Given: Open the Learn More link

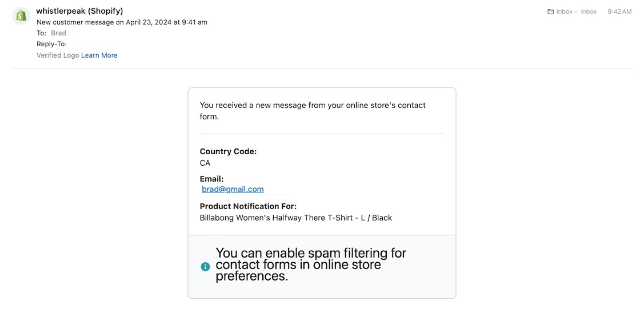Looking at the screenshot, I should (99, 55).
